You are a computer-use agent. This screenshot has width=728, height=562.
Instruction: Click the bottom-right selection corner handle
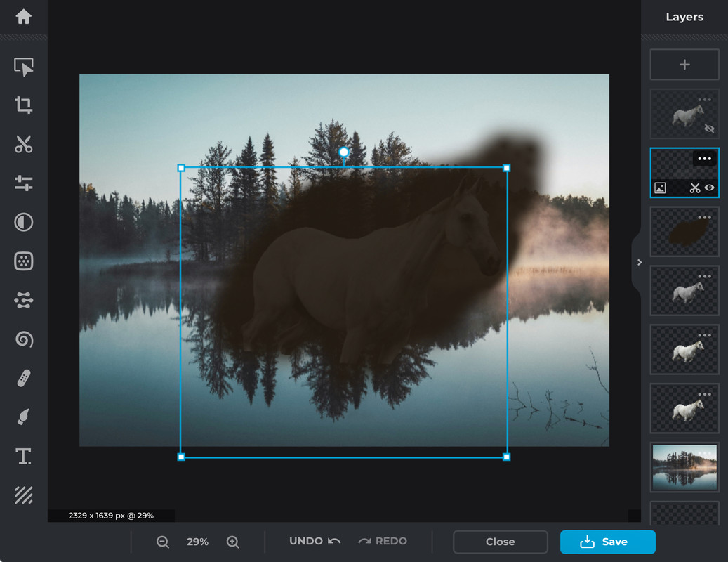(x=507, y=457)
